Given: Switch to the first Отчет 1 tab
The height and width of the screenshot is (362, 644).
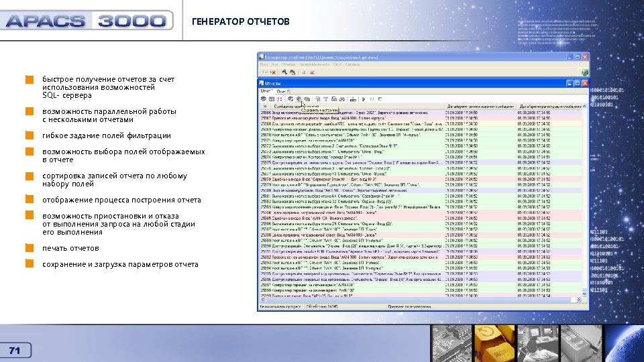Looking at the screenshot, I should tap(266, 90).
